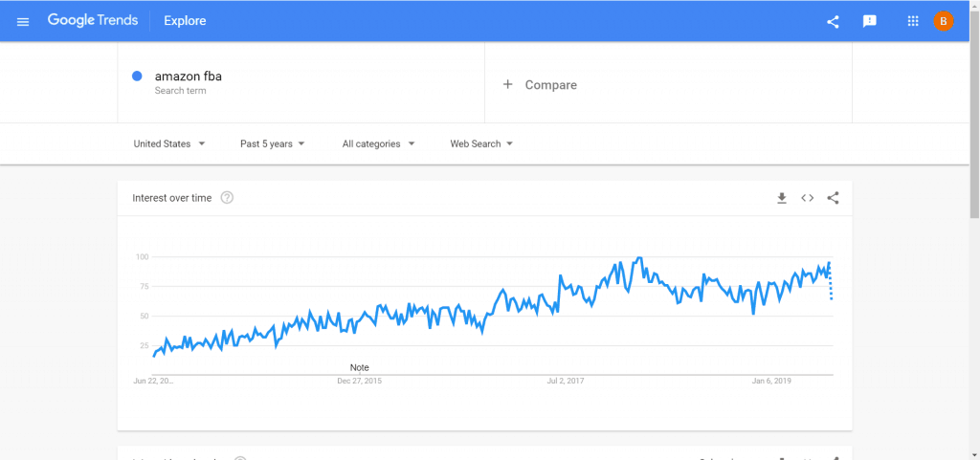
Task: Click the Note marker on chart
Action: click(359, 367)
